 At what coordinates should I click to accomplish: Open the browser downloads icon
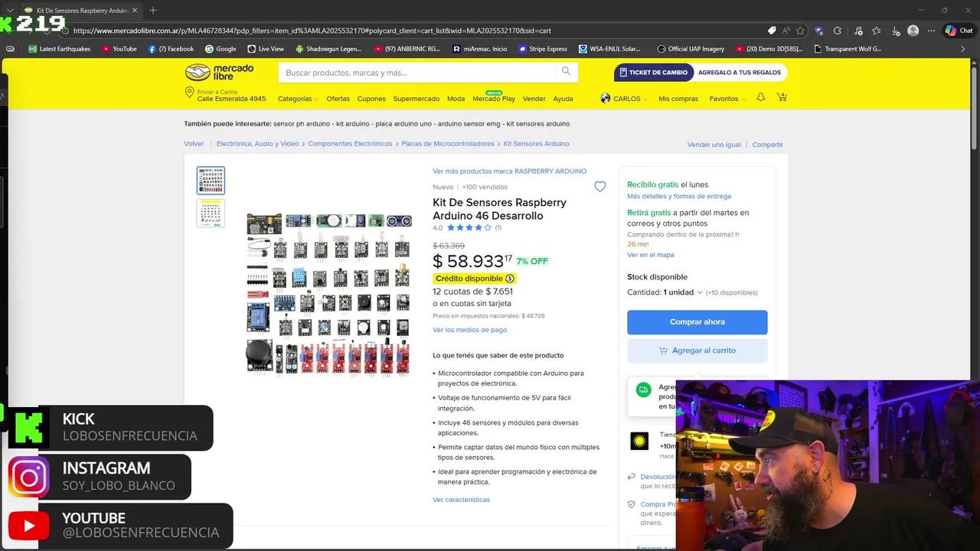894,31
